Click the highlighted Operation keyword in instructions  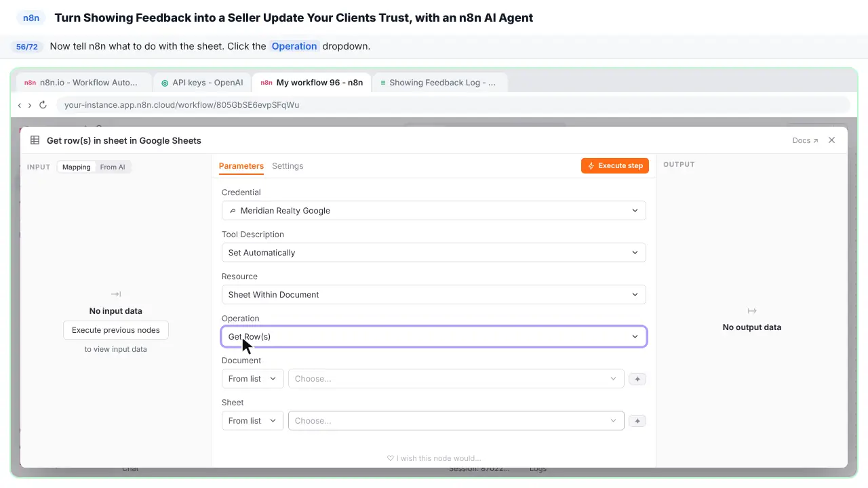pyautogui.click(x=294, y=46)
